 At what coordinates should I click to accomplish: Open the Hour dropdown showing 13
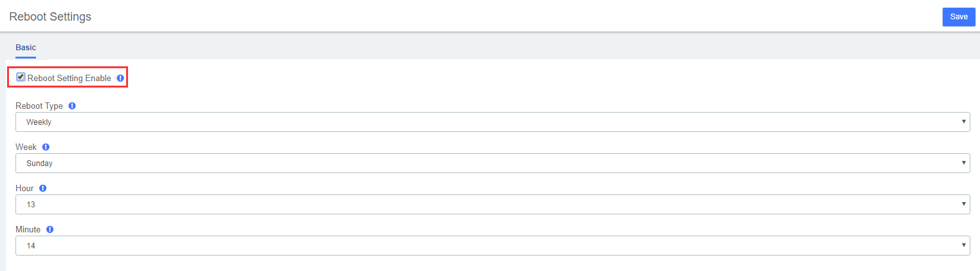tap(492, 204)
